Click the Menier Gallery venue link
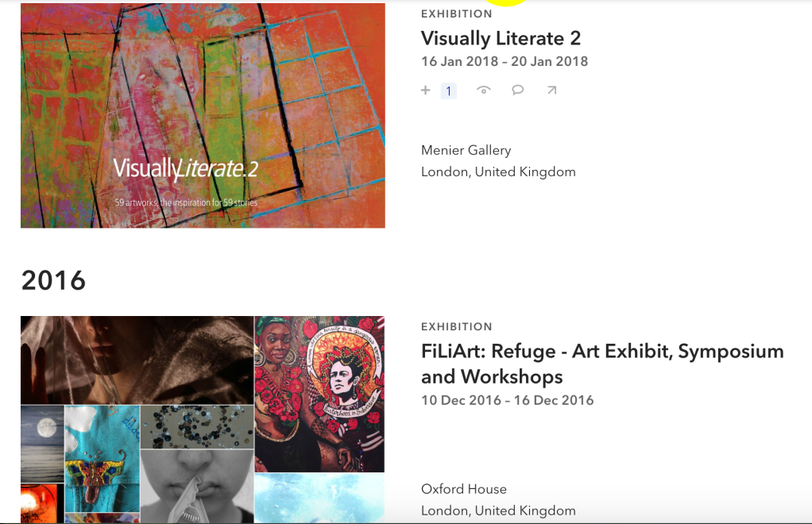812x524 pixels. 466,150
